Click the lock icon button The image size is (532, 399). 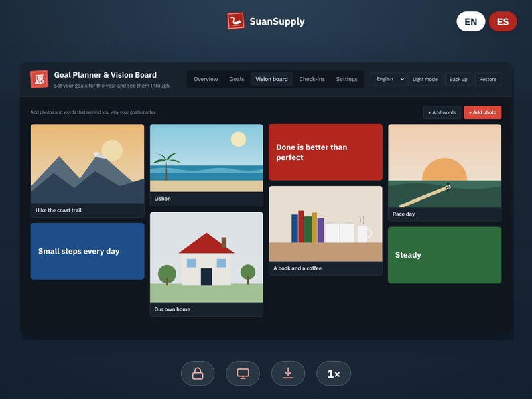tap(198, 374)
